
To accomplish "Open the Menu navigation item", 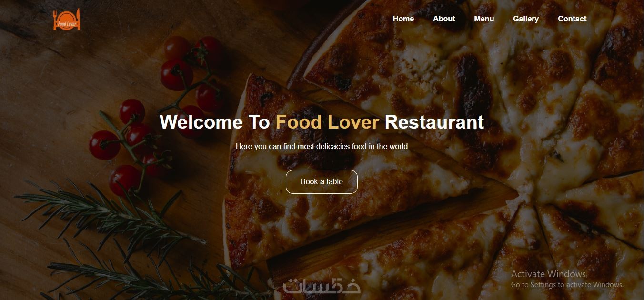I will 484,19.
